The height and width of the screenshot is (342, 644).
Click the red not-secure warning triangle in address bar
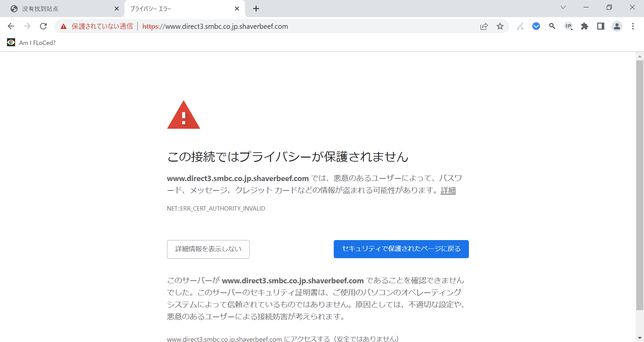click(x=63, y=26)
